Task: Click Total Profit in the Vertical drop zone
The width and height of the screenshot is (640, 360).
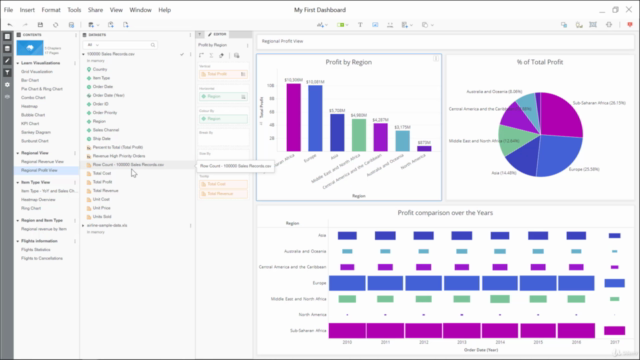Action: coord(223,74)
